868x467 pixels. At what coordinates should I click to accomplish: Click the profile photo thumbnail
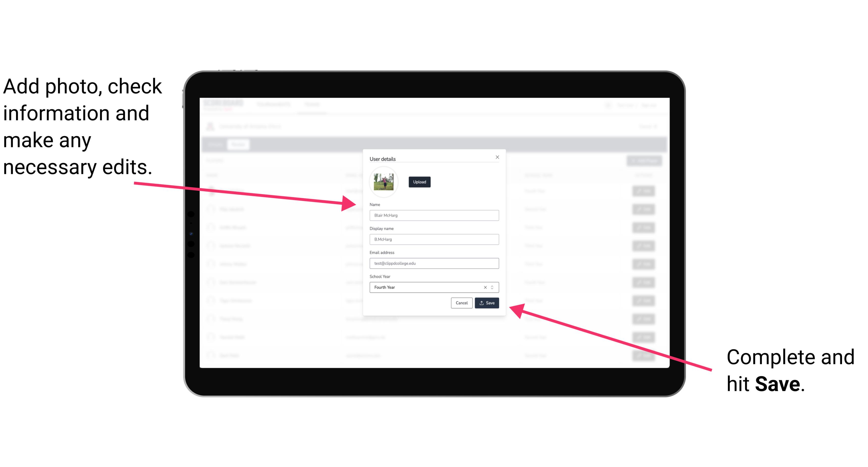pos(384,182)
